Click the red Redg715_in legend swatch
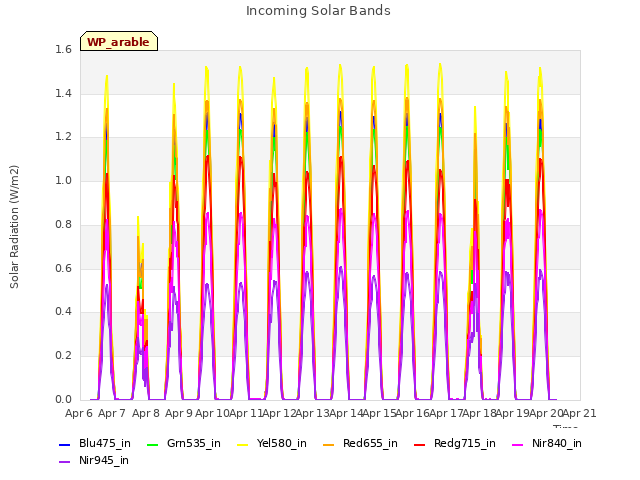Viewport: 640px width, 480px height. pyautogui.click(x=420, y=444)
